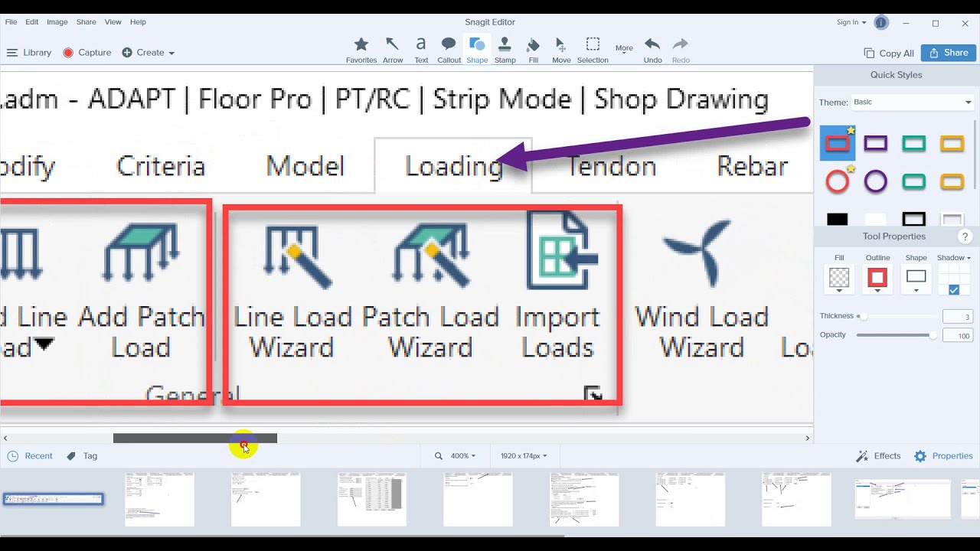980x551 pixels.
Task: Click the Opacity value field
Action: tap(958, 336)
